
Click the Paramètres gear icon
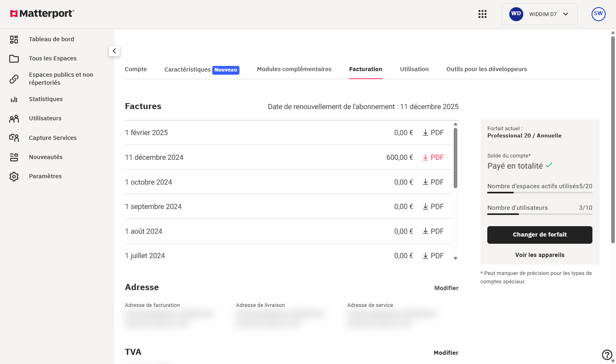pyautogui.click(x=14, y=176)
